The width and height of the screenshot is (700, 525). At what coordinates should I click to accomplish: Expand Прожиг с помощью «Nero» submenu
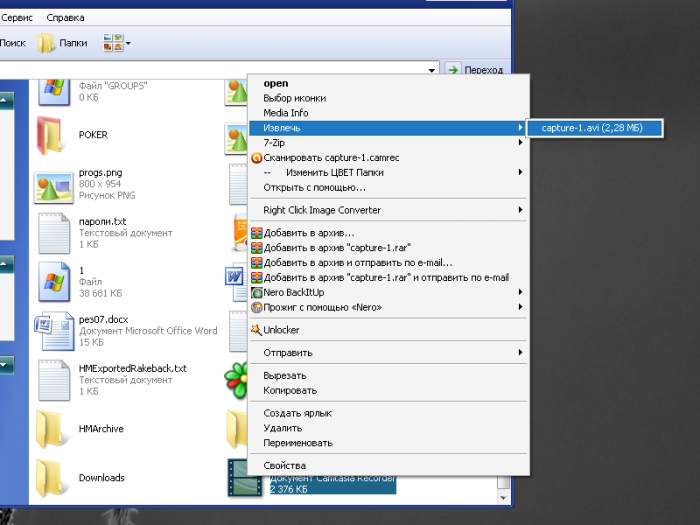point(388,308)
